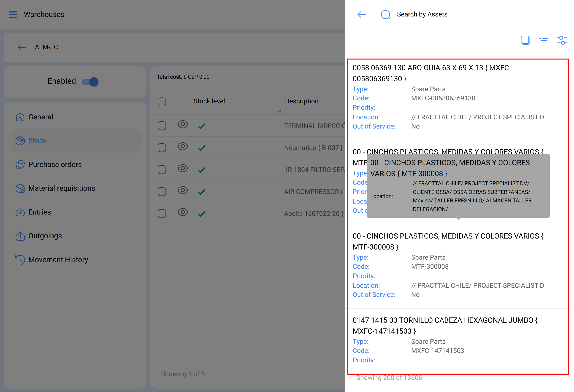
Task: Open Material requisitions
Action: (x=62, y=188)
